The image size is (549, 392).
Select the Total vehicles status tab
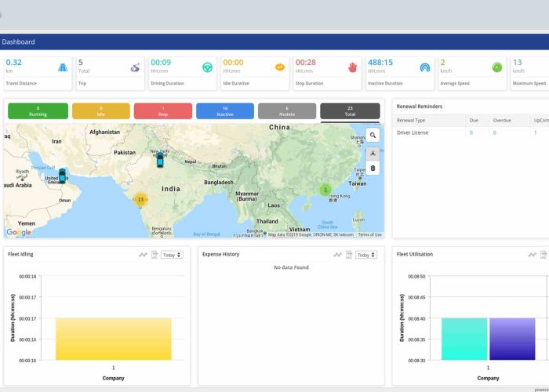point(350,111)
